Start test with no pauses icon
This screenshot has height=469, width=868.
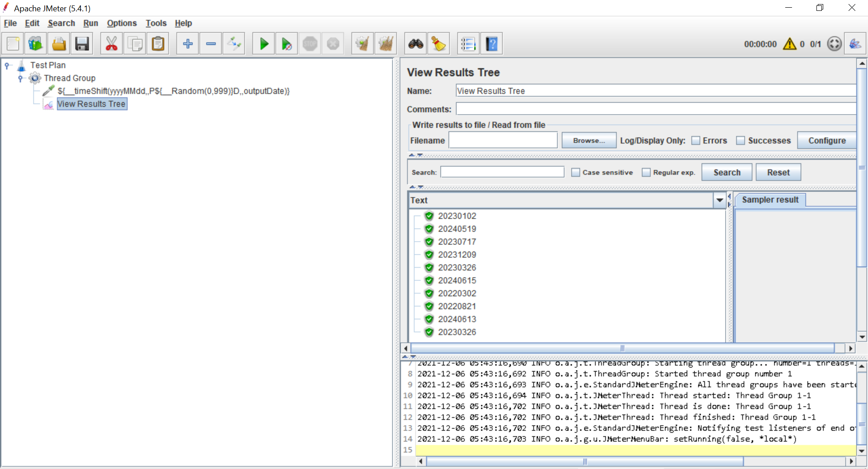click(287, 44)
